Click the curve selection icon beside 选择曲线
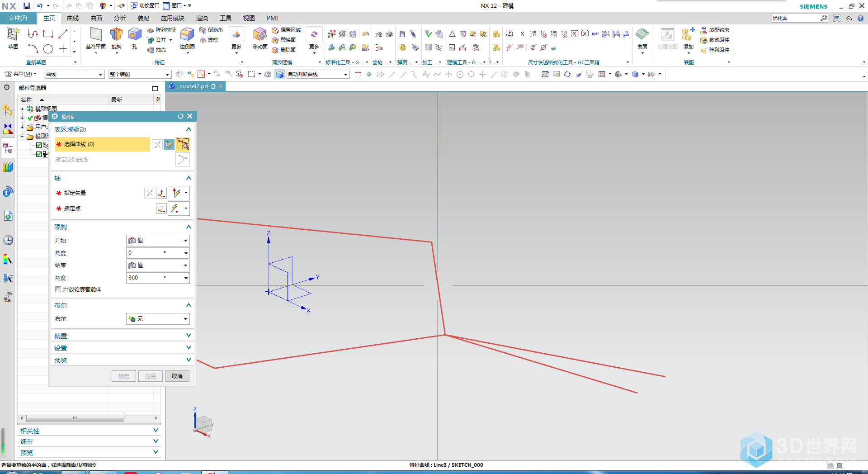The height and width of the screenshot is (474, 868). coord(183,145)
